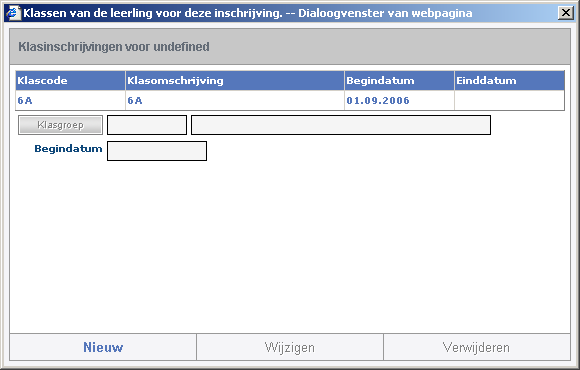Select the Klascode column header
Image resolution: width=580 pixels, height=370 pixels.
70,81
